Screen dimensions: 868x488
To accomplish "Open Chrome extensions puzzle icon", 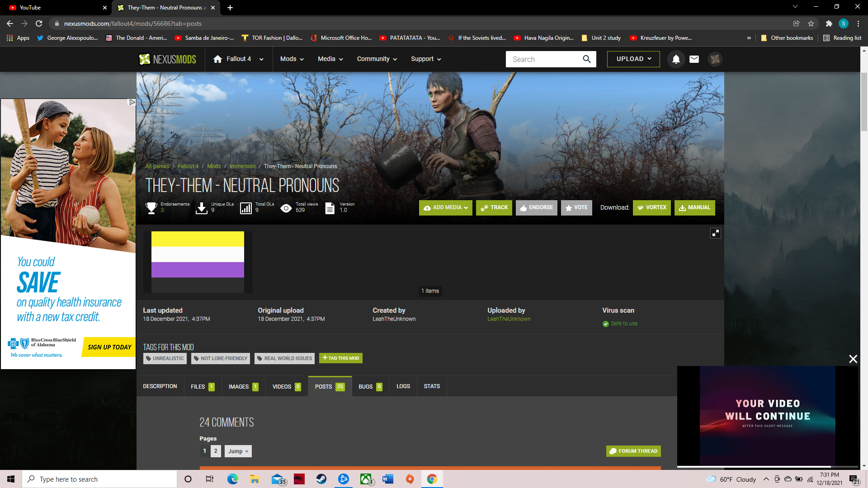I will pyautogui.click(x=829, y=23).
